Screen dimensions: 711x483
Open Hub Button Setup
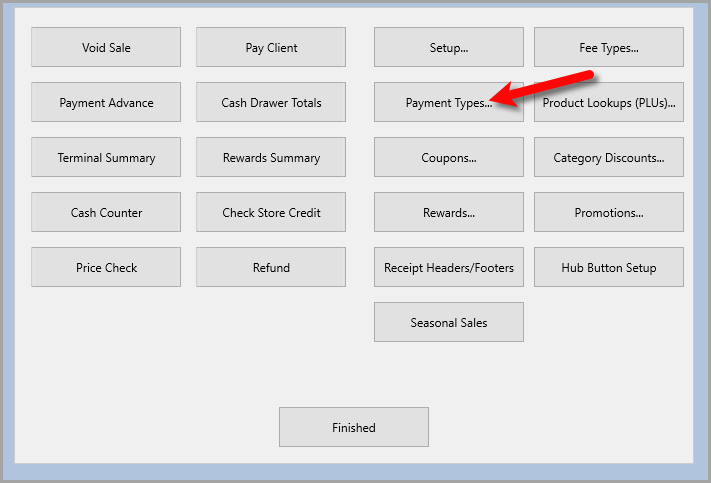(x=609, y=267)
